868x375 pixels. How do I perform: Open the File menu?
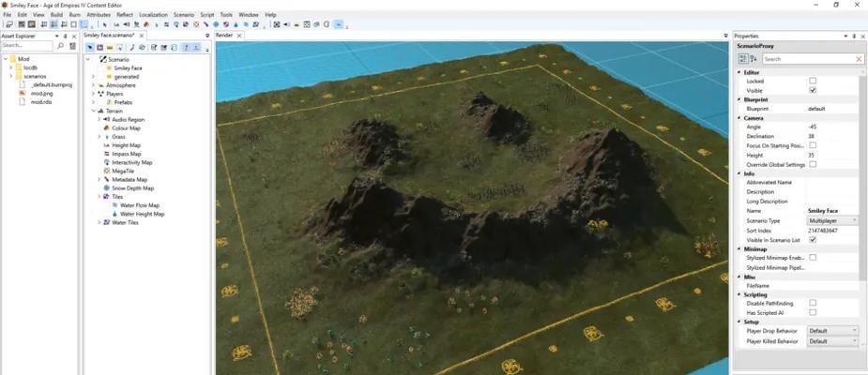[x=8, y=15]
